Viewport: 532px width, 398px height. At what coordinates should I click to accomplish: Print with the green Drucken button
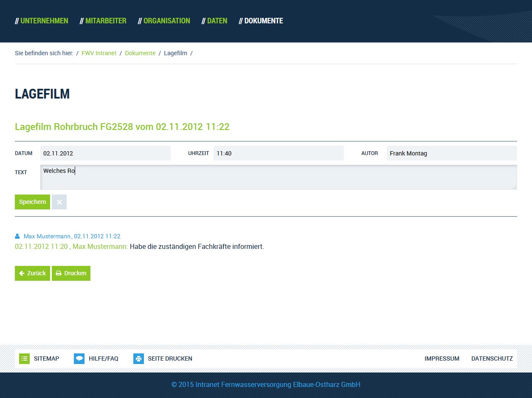71,273
